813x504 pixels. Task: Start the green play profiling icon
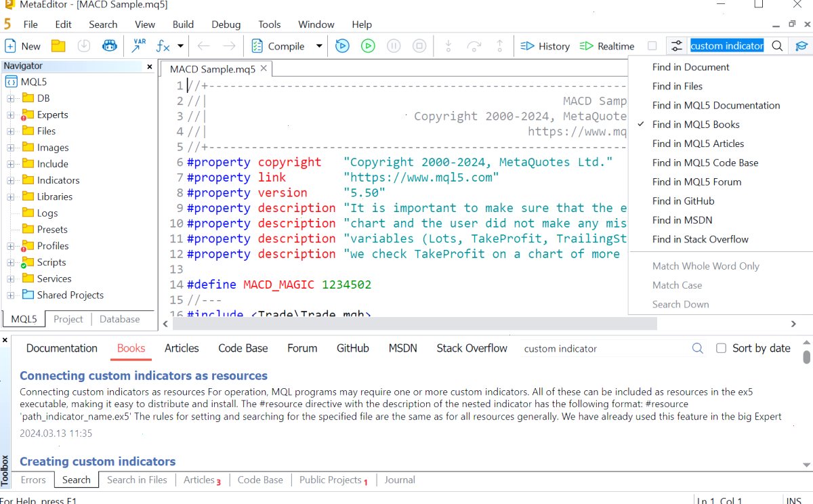point(368,46)
